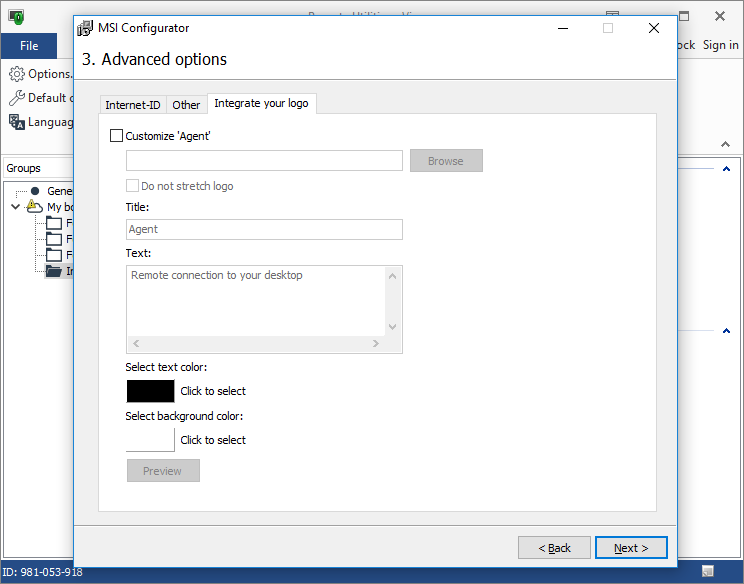The image size is (744, 584).
Task: Click 'Click to select' for text color
Action: pos(213,391)
